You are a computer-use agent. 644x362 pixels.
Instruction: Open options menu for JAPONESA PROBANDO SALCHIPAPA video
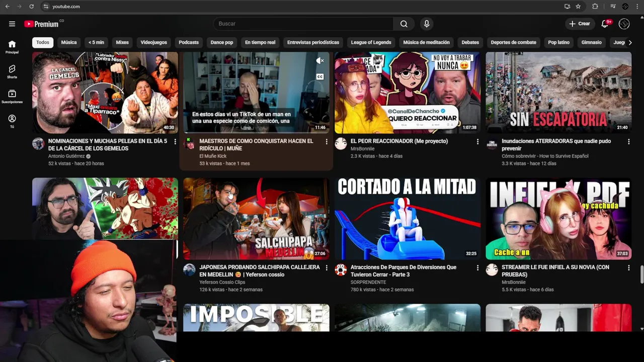click(326, 268)
